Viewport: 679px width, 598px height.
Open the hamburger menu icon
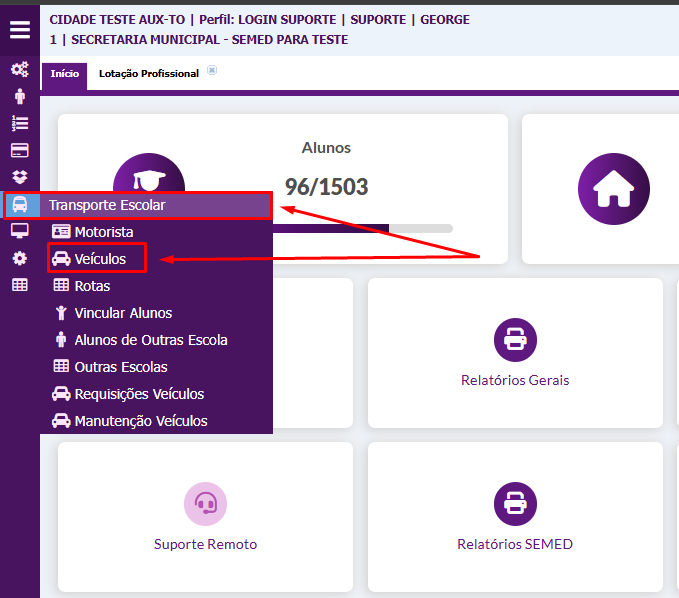(20, 29)
